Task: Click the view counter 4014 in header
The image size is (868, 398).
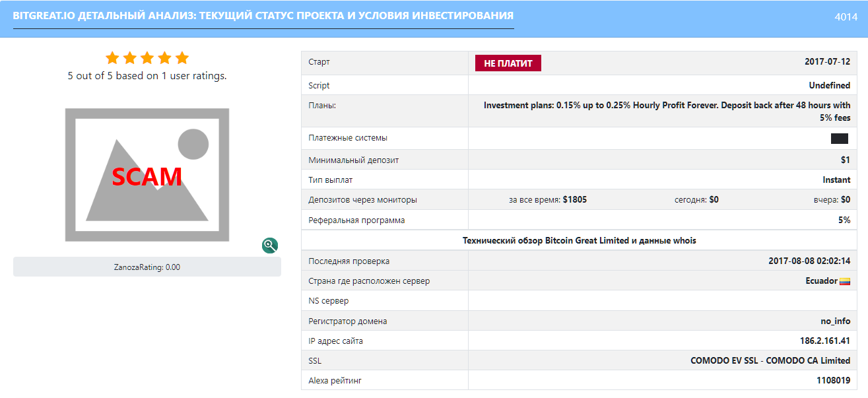Action: coord(846,17)
